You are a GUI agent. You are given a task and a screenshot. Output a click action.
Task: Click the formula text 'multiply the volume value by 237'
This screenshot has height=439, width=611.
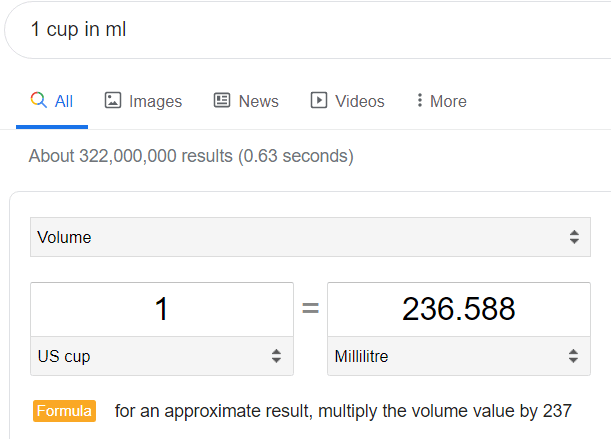pos(445,411)
